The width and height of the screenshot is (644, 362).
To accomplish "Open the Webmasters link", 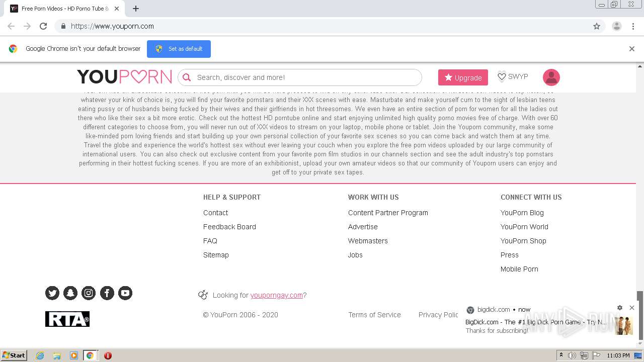I will coord(368,241).
